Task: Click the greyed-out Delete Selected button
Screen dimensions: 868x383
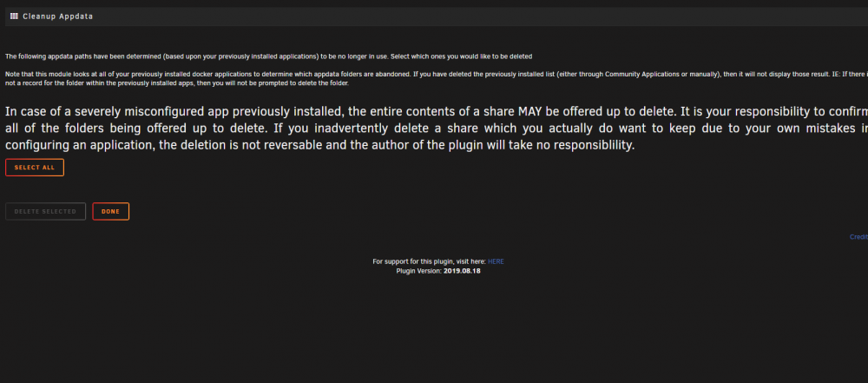Action: (45, 212)
